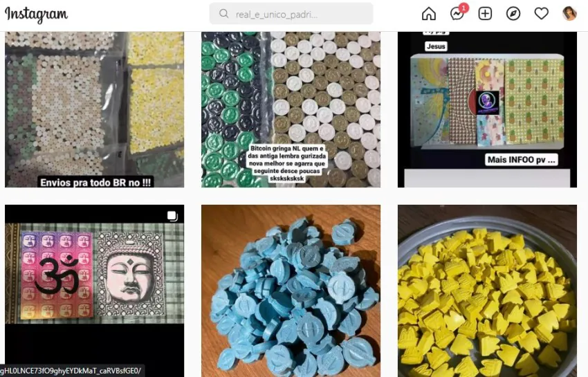The height and width of the screenshot is (377, 588).
Task: Open the Explore compass icon
Action: [x=513, y=14]
